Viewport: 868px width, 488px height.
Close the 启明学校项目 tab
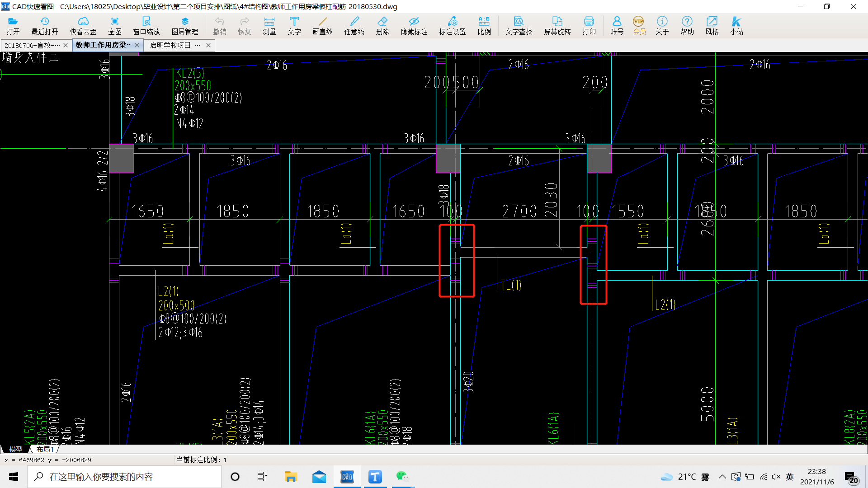208,45
